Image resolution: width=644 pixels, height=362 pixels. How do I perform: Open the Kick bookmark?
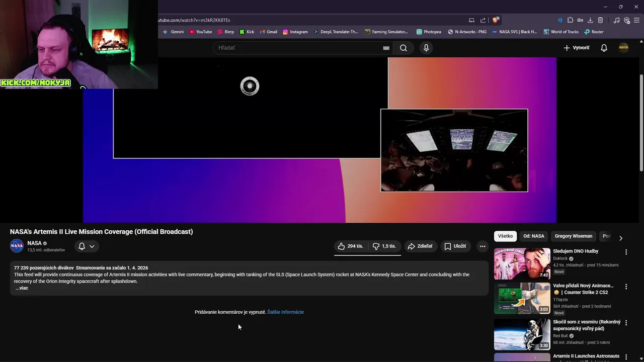click(247, 32)
